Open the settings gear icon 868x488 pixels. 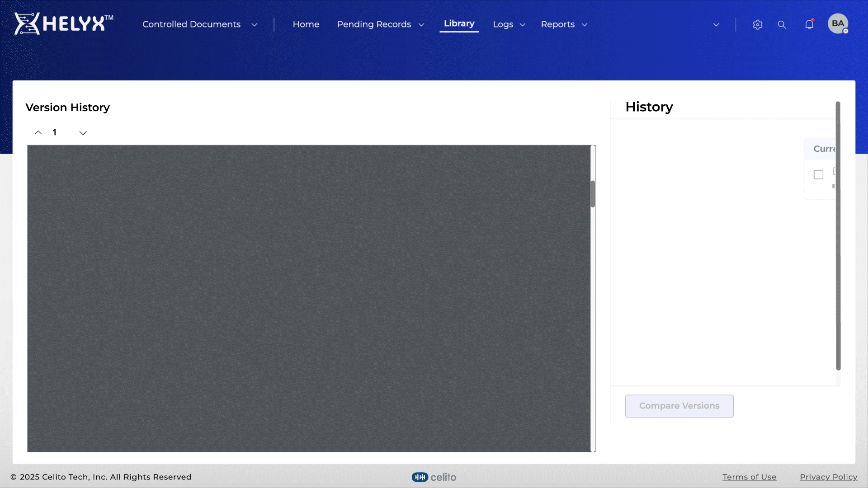[x=758, y=25]
